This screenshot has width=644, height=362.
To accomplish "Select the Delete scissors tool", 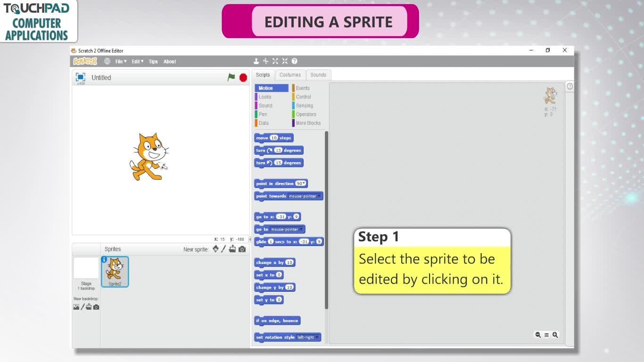I will point(266,61).
